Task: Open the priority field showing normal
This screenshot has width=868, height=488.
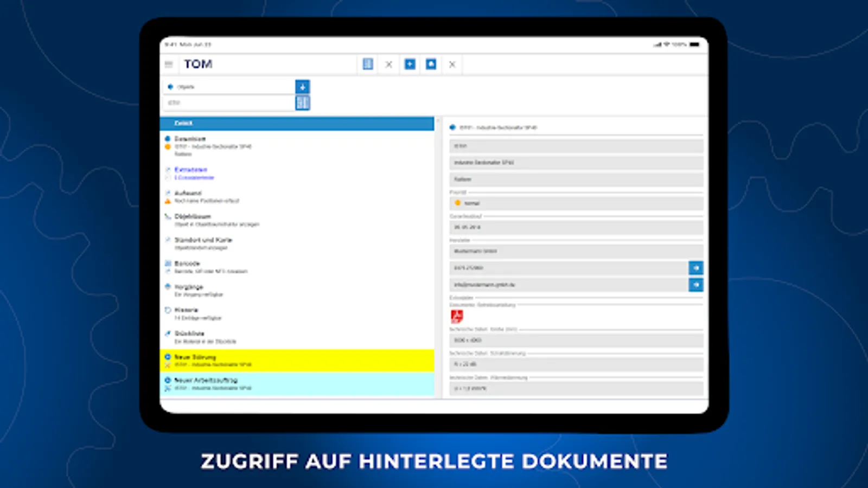Action: [576, 203]
